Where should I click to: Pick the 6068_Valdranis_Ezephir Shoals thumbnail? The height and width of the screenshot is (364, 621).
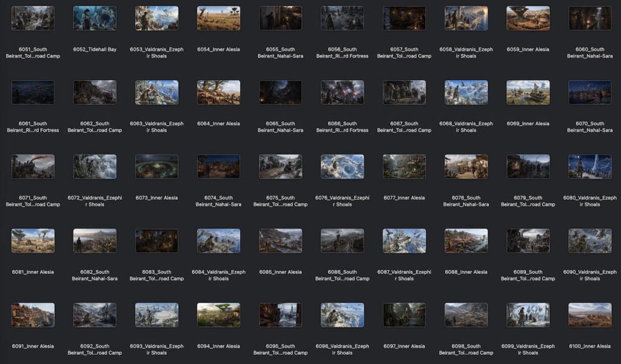pos(466,92)
